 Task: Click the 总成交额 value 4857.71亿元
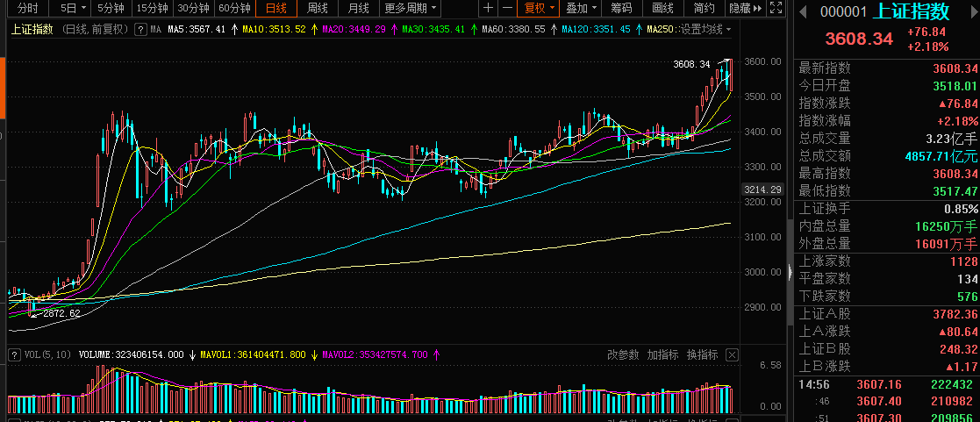942,155
